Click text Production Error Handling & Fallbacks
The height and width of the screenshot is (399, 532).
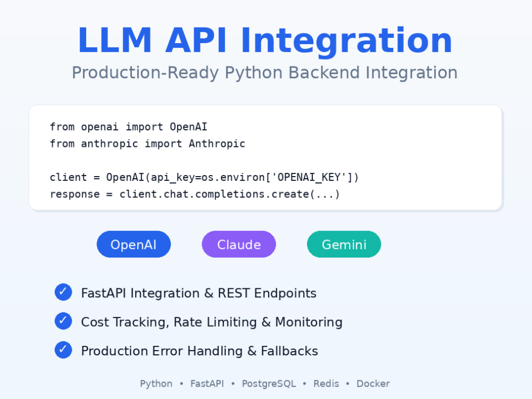pyautogui.click(x=199, y=351)
